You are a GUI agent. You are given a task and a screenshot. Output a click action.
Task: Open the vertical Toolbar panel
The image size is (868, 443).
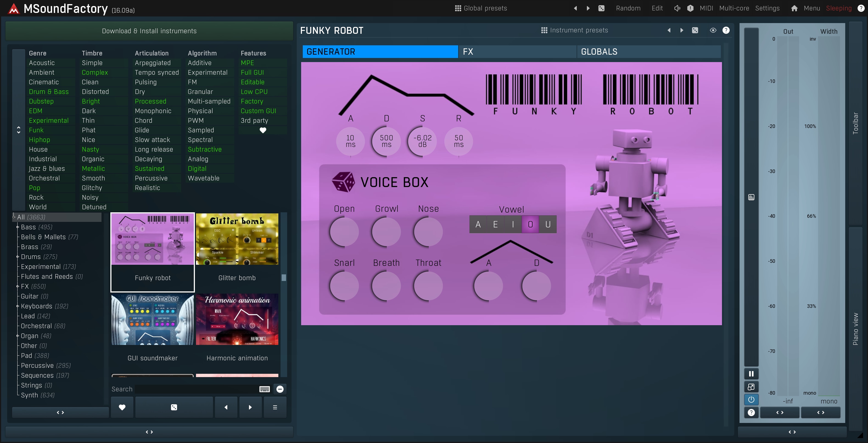click(855, 123)
